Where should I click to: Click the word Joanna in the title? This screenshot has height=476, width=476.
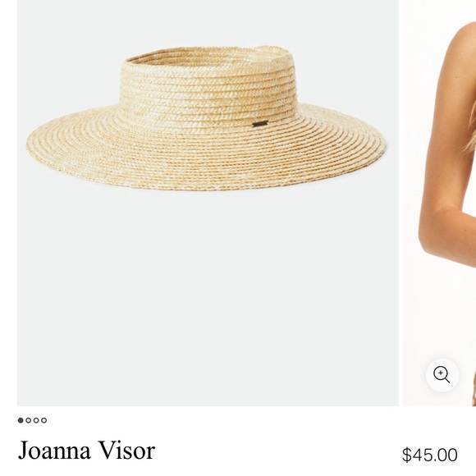click(x=55, y=451)
